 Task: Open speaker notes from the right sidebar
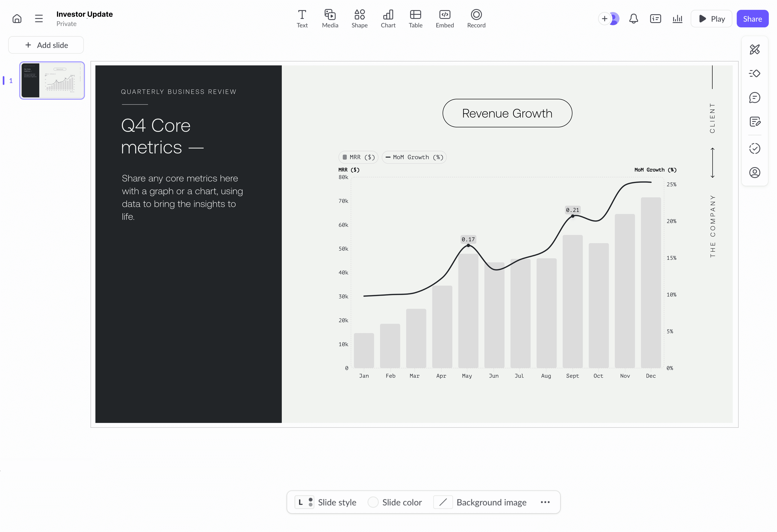coord(755,122)
